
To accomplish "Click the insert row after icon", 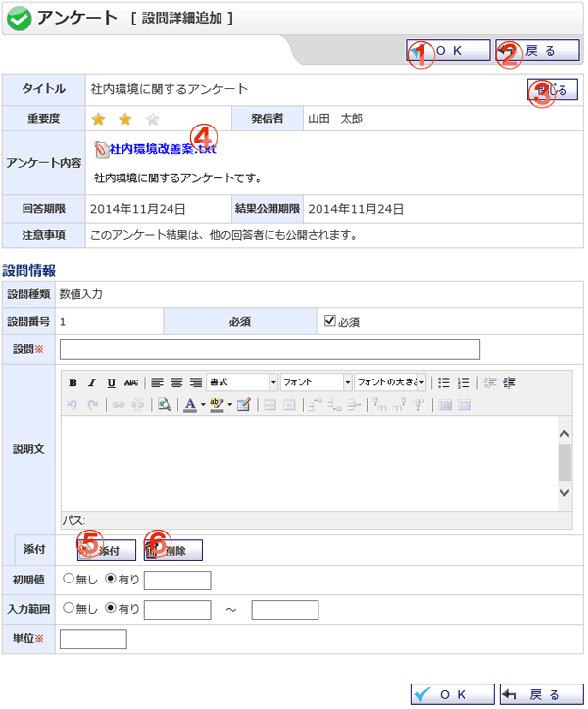I will 334,404.
